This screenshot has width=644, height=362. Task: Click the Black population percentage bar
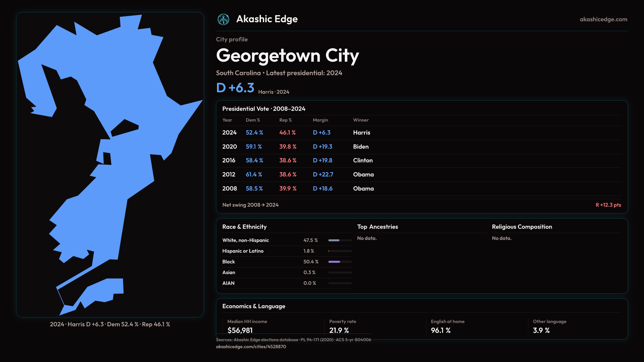340,262
